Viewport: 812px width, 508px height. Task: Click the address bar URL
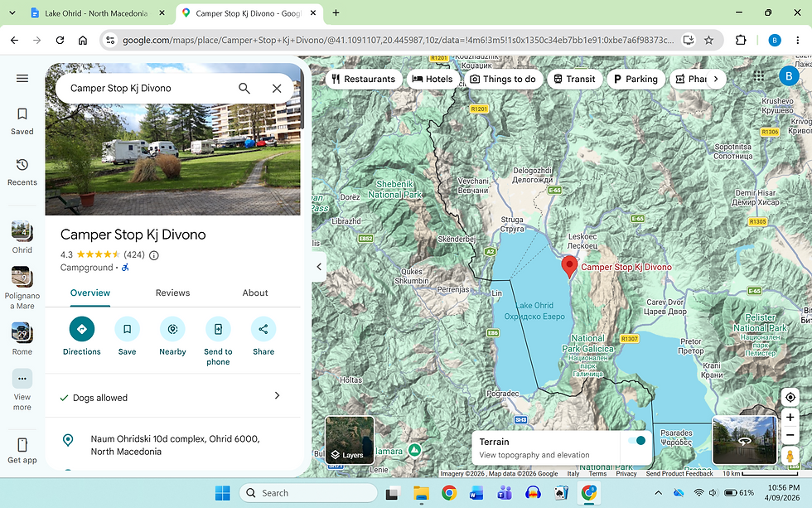point(398,40)
